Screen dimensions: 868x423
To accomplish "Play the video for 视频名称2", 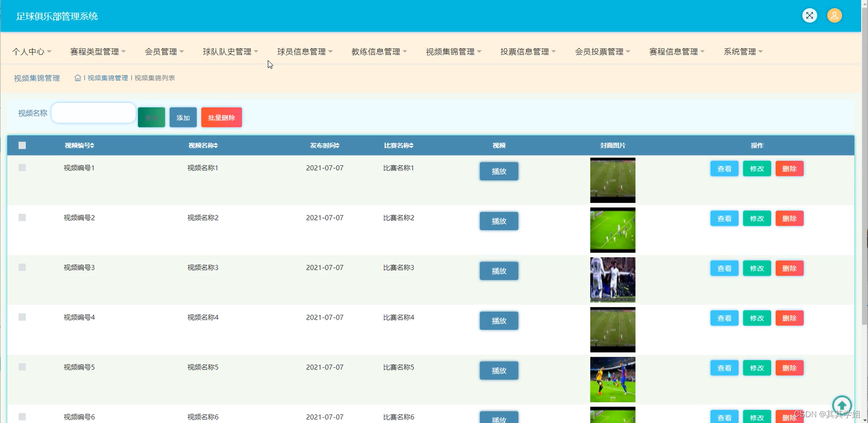I will (499, 221).
